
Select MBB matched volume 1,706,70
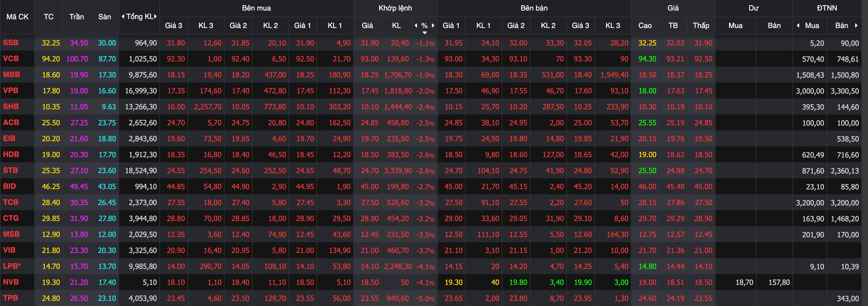(x=398, y=75)
